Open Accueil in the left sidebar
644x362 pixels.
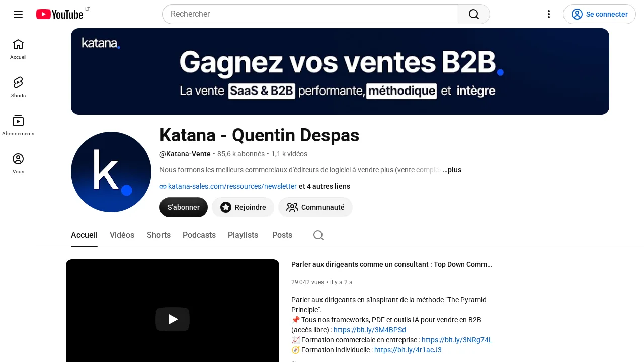[18, 49]
